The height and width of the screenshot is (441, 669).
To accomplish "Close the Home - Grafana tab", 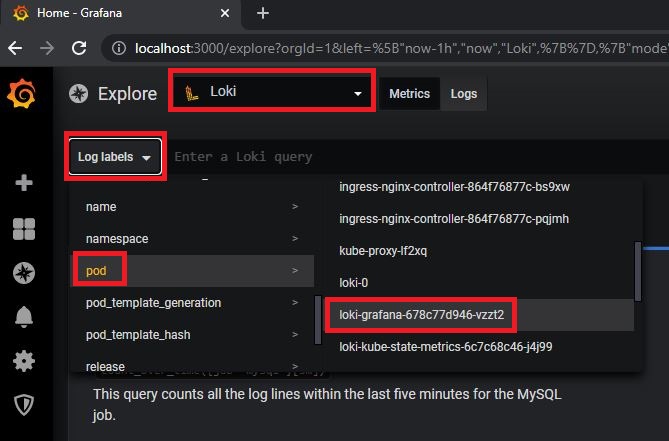I will (x=225, y=13).
